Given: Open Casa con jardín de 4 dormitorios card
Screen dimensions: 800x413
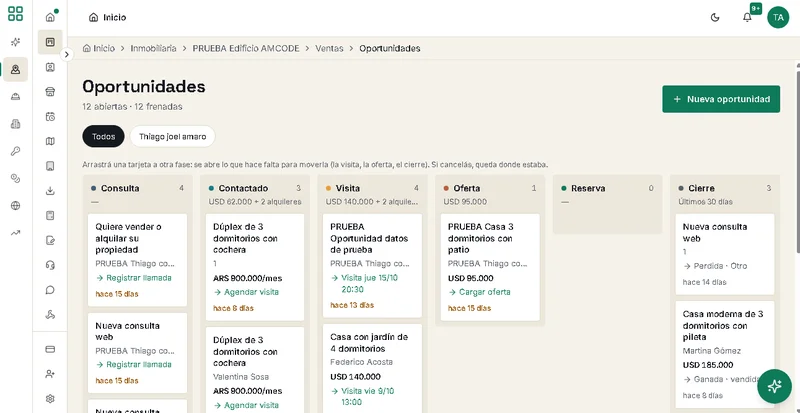Looking at the screenshot, I should click(x=372, y=369).
